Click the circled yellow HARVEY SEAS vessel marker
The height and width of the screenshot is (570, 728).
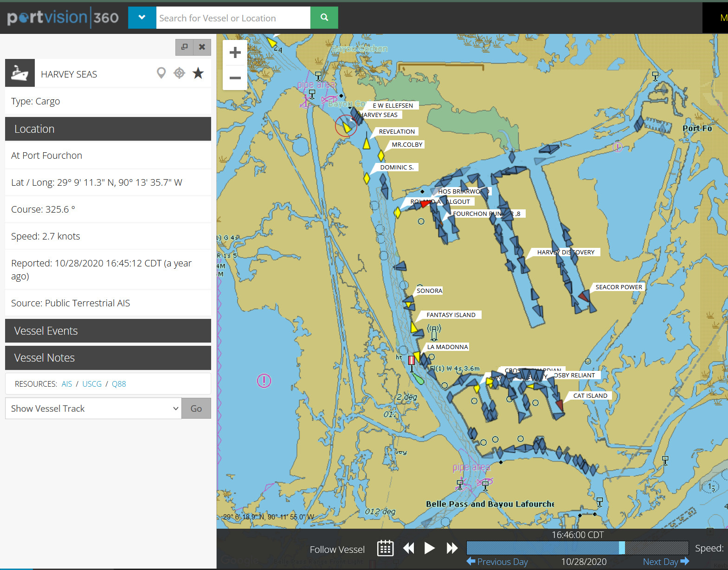(x=346, y=126)
